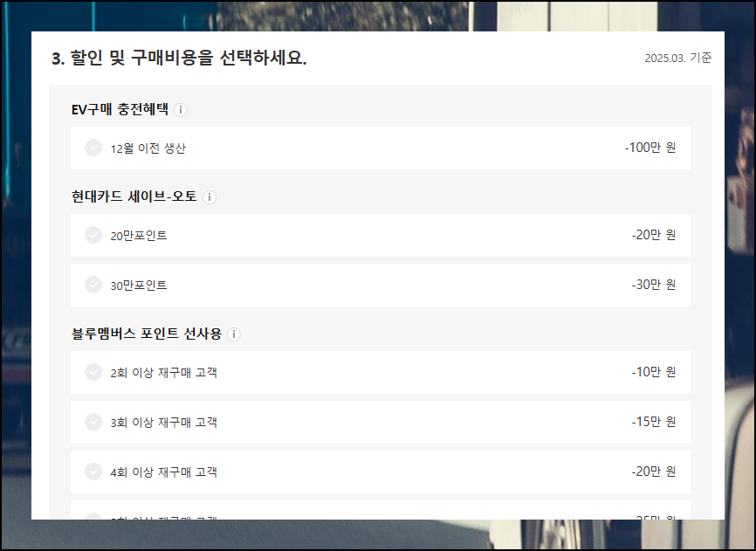The height and width of the screenshot is (551, 756).
Task: Click heading 3. 할인 및 구매비용을 선택하세요.
Action: pyautogui.click(x=179, y=58)
